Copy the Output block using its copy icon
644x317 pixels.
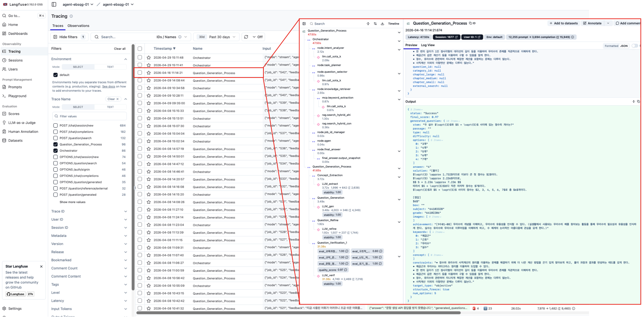639,102
